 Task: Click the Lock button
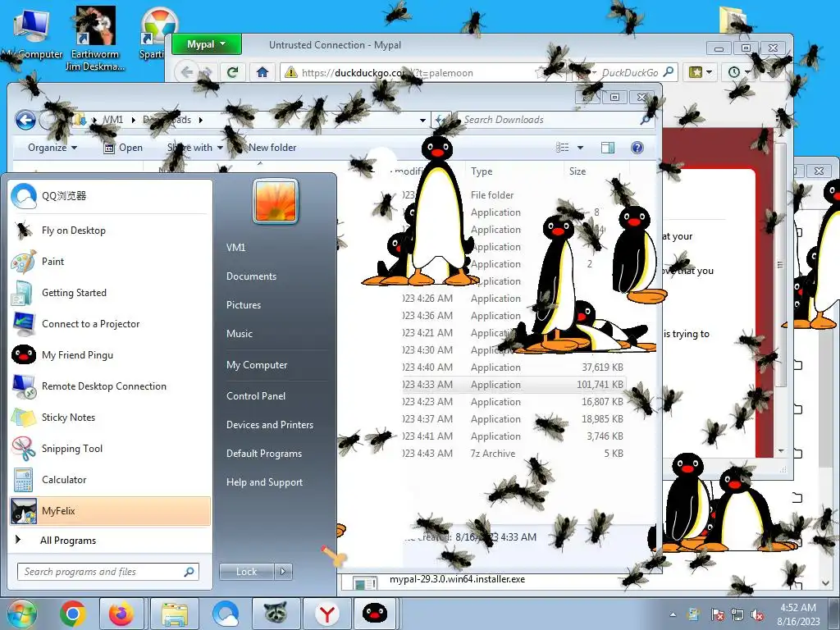[x=246, y=572]
